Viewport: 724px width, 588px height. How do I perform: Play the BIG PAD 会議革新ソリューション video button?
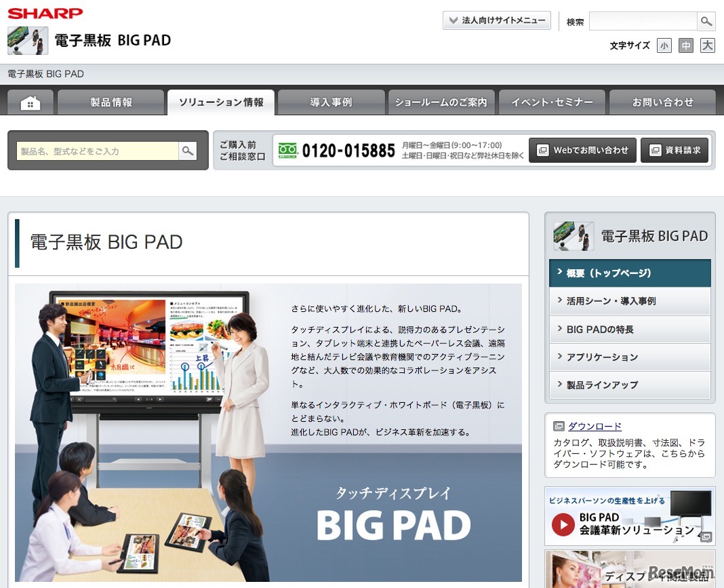pyautogui.click(x=563, y=524)
